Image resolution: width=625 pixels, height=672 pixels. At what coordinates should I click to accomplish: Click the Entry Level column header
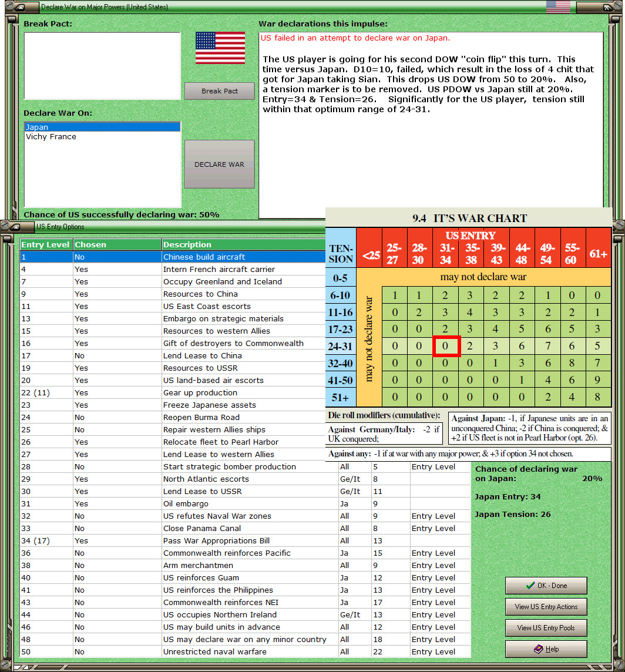[46, 244]
